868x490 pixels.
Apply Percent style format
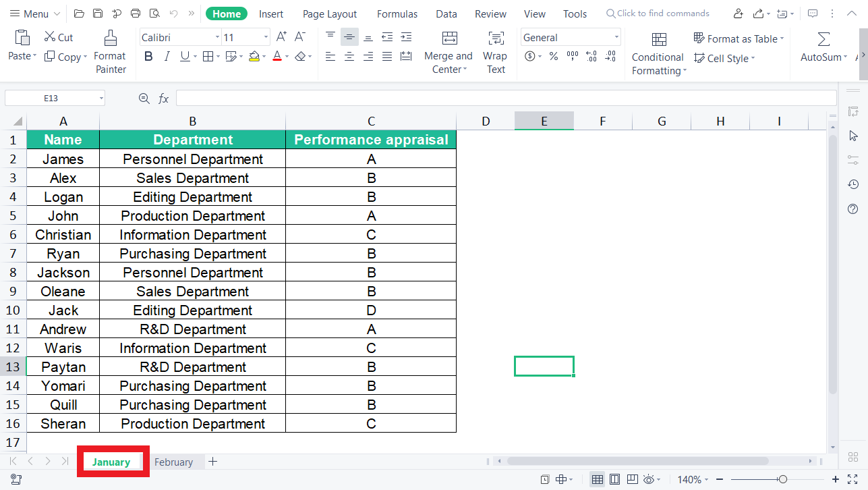click(554, 57)
